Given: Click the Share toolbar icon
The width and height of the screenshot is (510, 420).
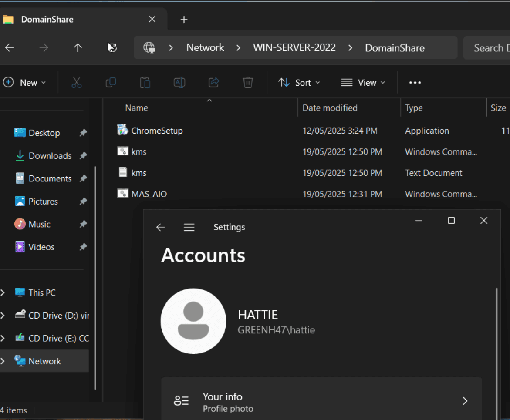Looking at the screenshot, I should pyautogui.click(x=214, y=83).
